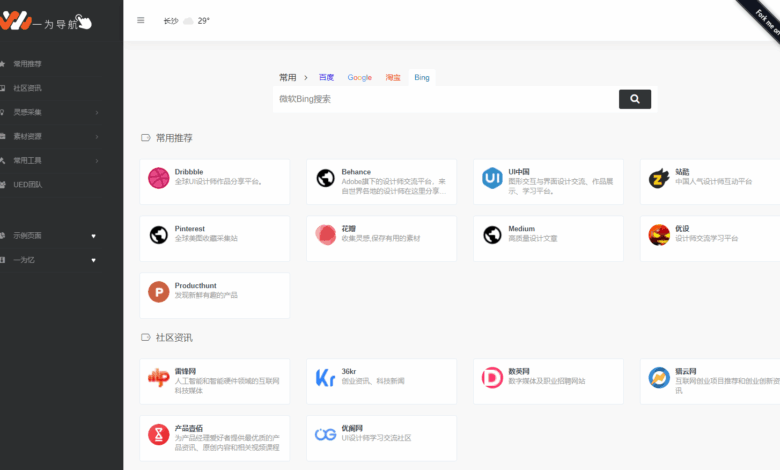
Task: Toggle the sidebar with the hamburger icon
Action: 140,20
